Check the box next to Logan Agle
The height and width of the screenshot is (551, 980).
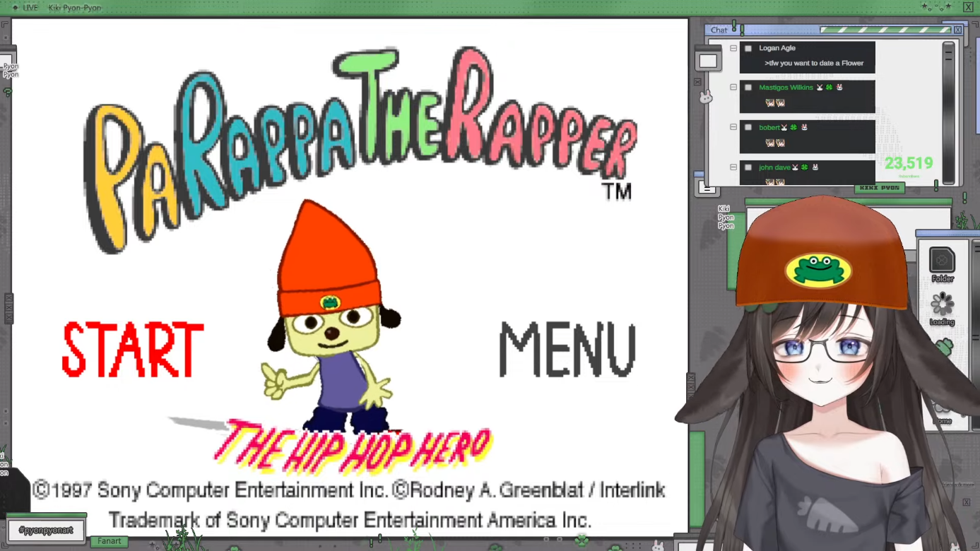748,48
